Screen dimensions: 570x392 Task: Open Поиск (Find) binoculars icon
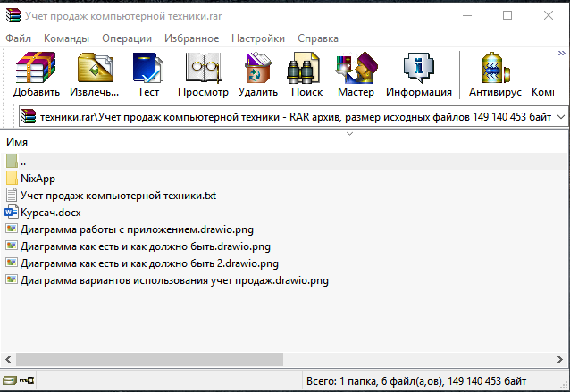(306, 73)
